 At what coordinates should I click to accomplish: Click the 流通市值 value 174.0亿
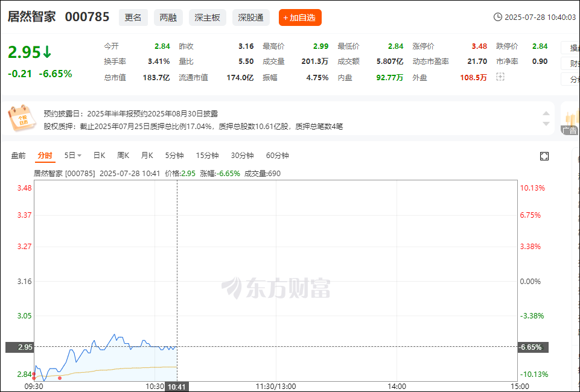240,78
